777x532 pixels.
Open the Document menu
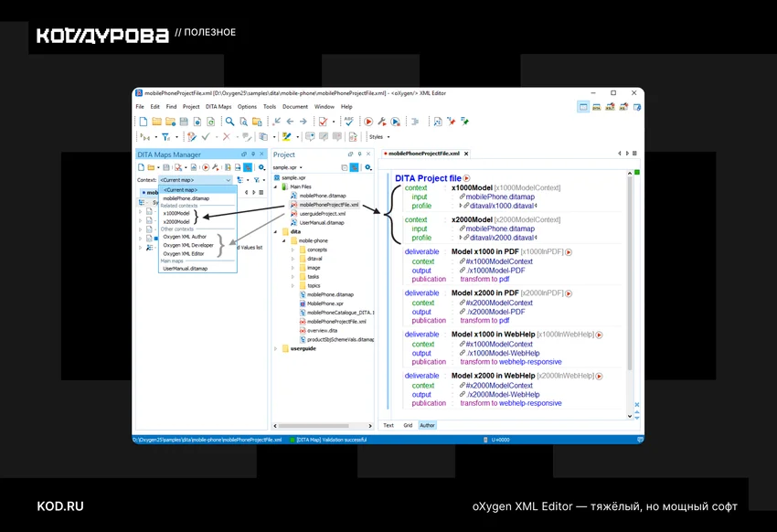295,107
